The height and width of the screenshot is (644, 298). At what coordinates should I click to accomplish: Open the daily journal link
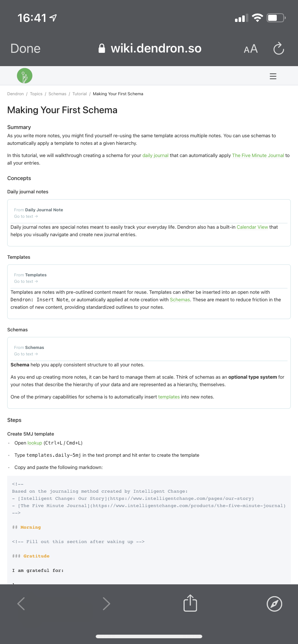coord(155,155)
